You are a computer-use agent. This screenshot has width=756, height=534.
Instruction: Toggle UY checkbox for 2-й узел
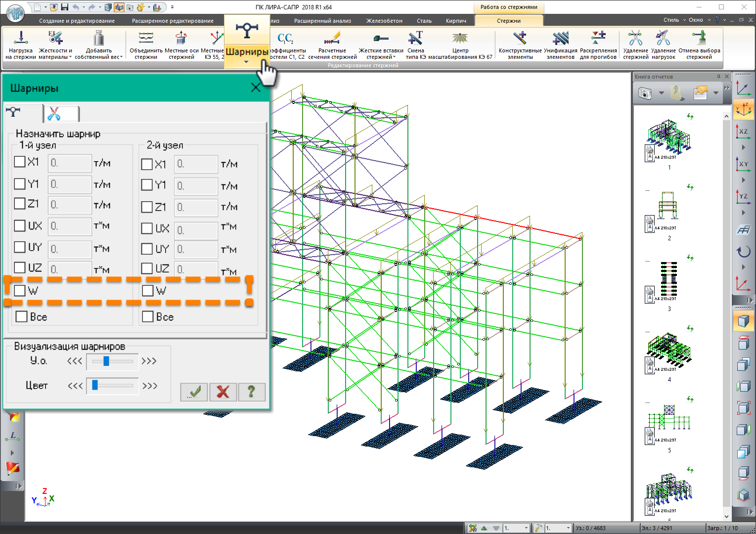pyautogui.click(x=147, y=249)
